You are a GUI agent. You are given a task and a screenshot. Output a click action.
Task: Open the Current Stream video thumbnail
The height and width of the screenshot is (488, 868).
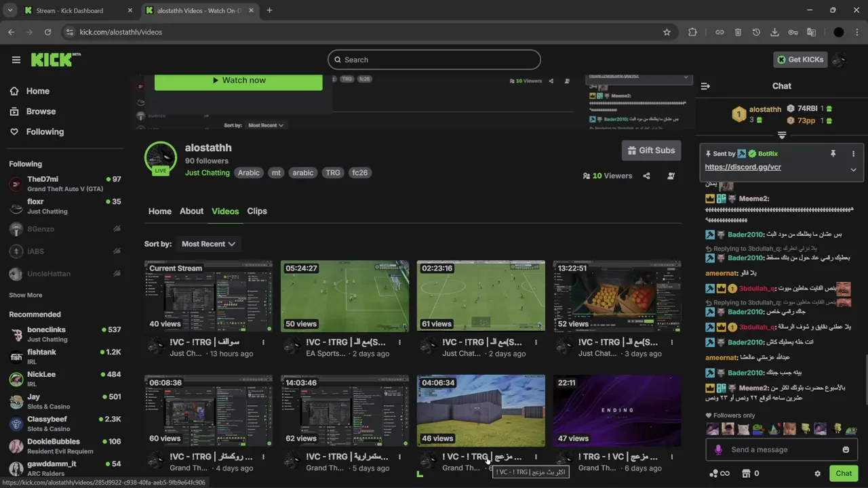(208, 296)
